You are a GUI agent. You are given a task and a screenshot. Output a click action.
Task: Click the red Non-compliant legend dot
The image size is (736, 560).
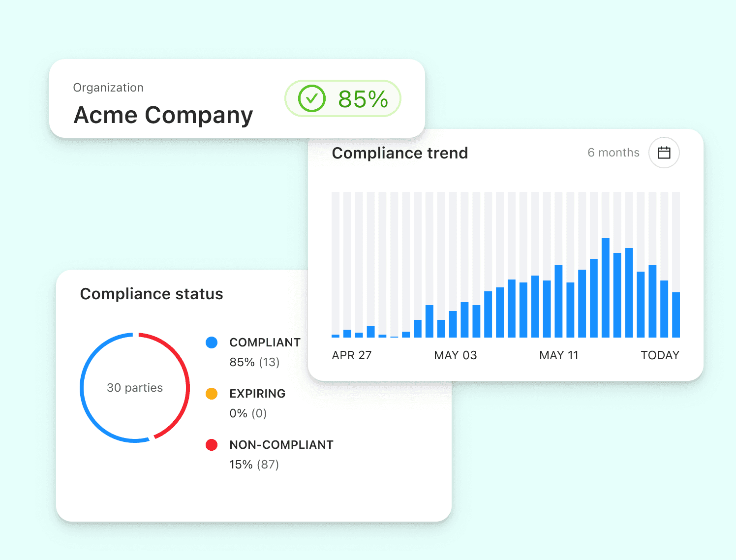pyautogui.click(x=212, y=445)
